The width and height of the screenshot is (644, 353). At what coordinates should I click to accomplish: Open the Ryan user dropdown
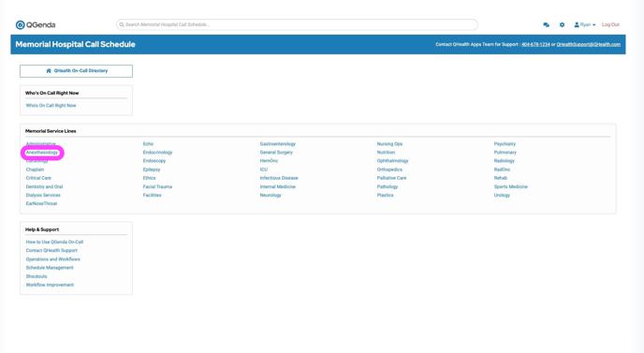585,24
